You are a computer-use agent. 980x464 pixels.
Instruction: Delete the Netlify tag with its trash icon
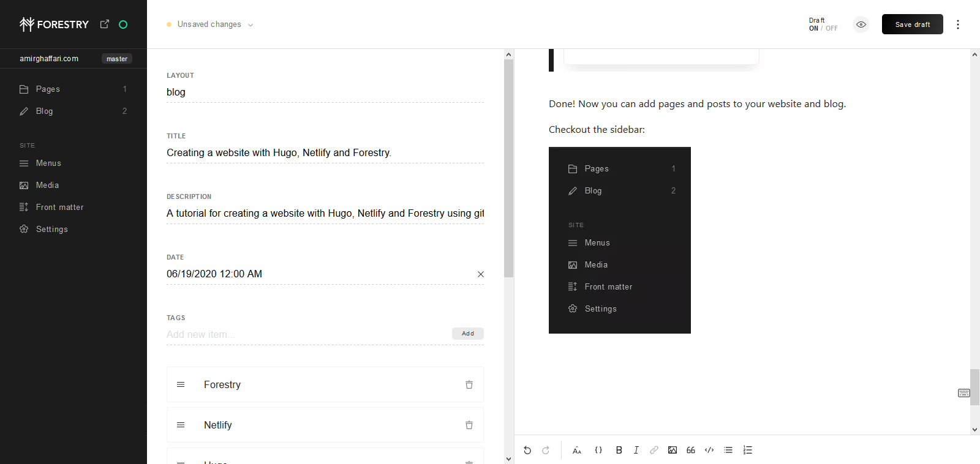point(469,425)
